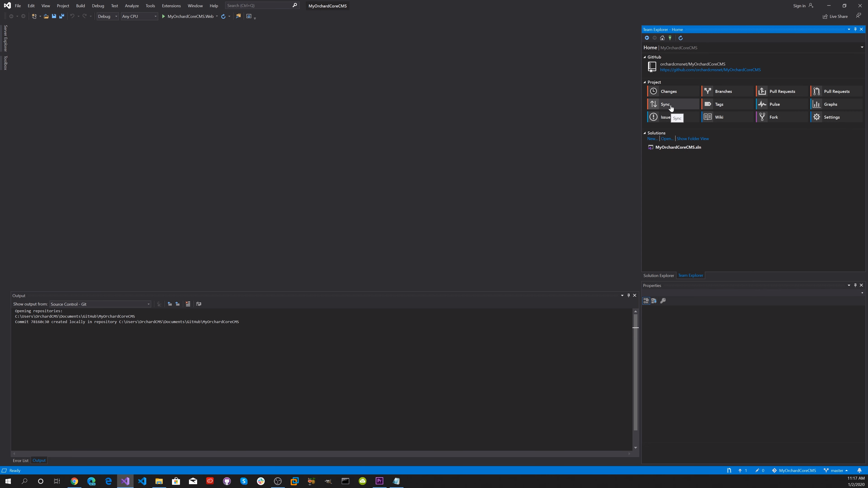Open the Server Explorer side tab
This screenshot has width=868, height=488.
(x=5, y=38)
